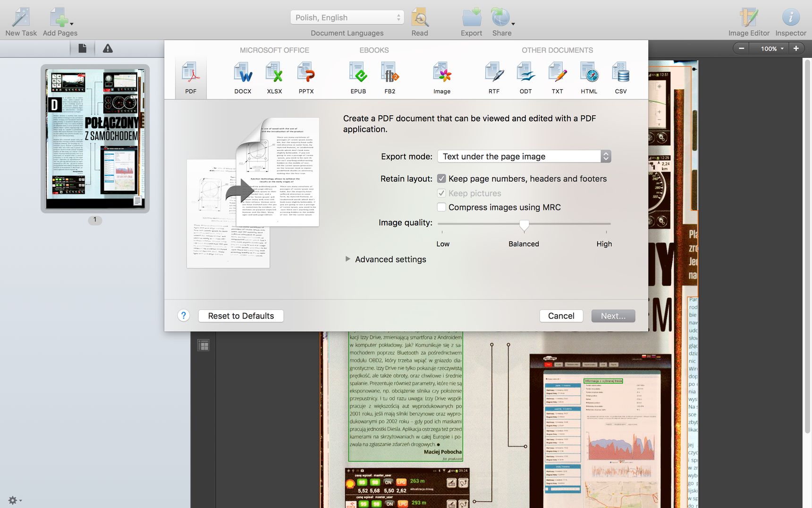Show pages view icon
This screenshot has height=508, width=812.
click(x=82, y=48)
